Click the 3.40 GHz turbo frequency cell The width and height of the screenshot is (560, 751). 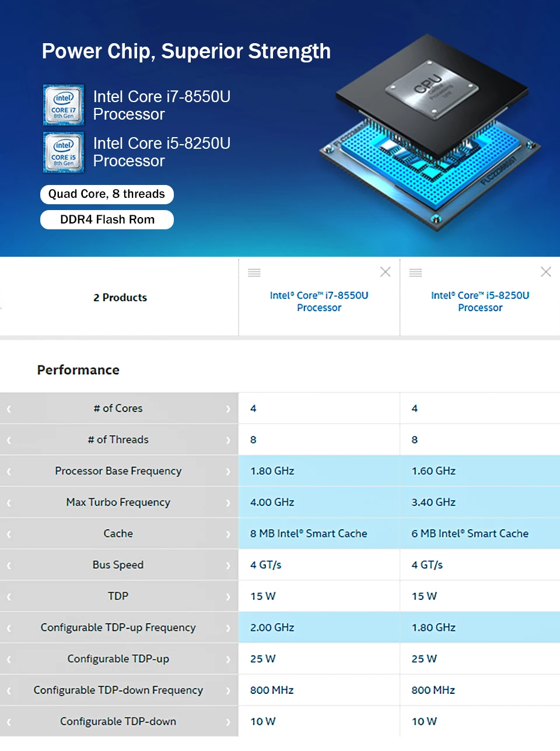point(480,502)
